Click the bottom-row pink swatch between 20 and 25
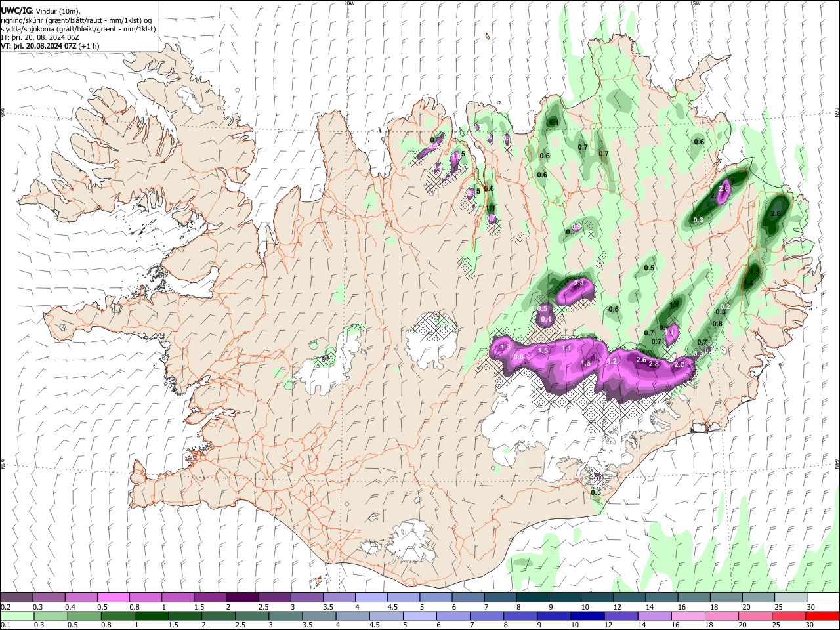Screen dimensions: 840x630 [x=754, y=616]
